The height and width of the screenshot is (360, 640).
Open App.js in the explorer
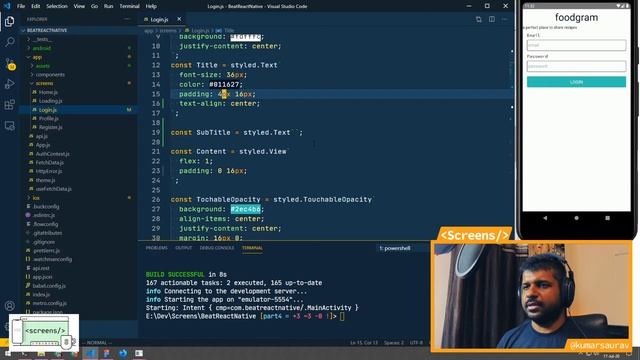coord(43,145)
